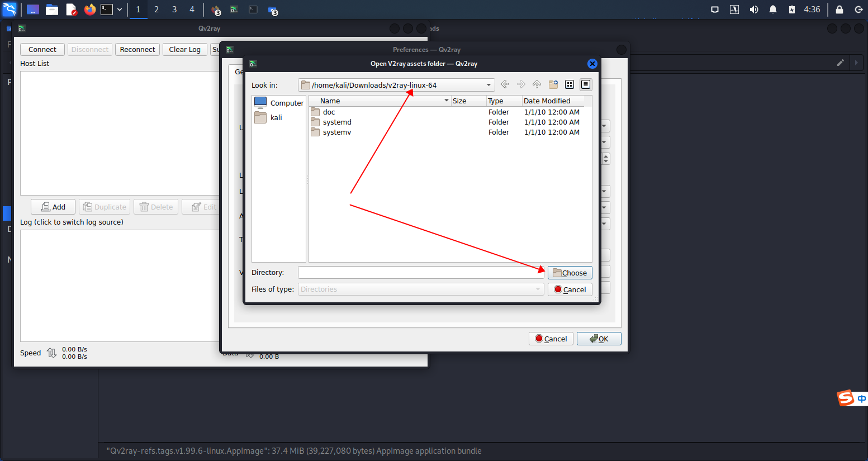Open the log out icon in the top panel
868x461 pixels.
coord(859,9)
